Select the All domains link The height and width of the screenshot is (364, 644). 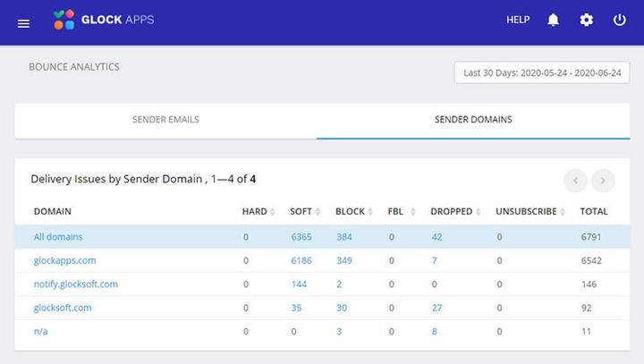coord(57,237)
